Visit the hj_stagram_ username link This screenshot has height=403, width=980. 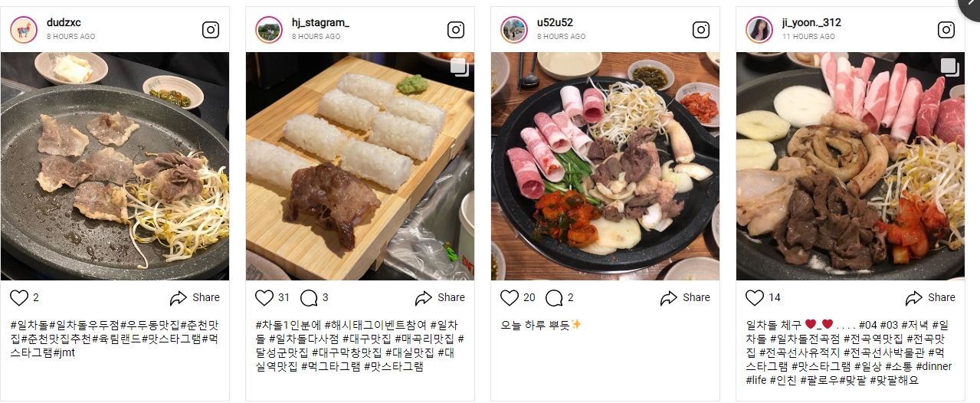(320, 22)
